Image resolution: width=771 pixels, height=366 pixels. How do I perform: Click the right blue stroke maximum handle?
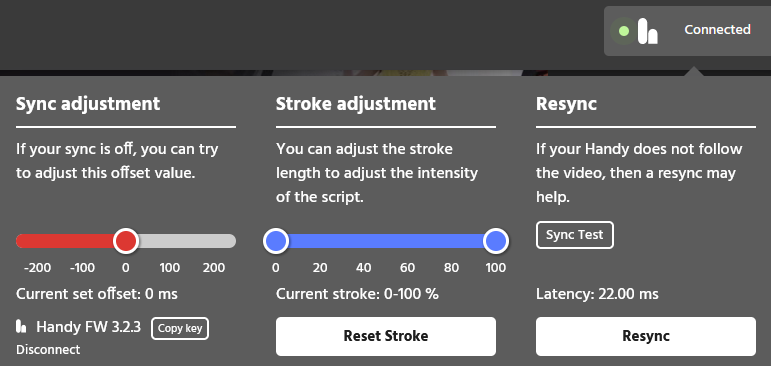point(495,241)
